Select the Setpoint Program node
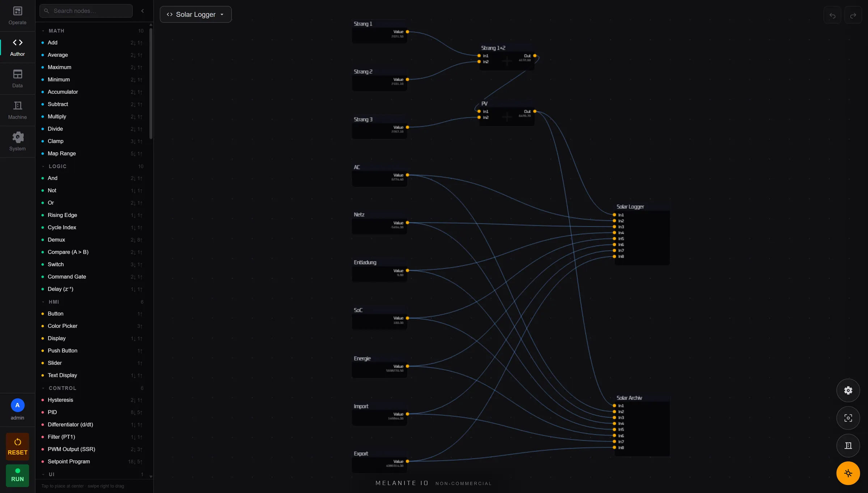Screen dimensions: 868x493 click(x=92, y=462)
